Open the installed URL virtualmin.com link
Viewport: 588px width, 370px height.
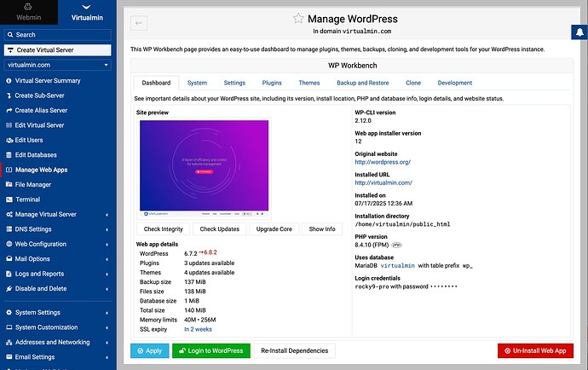(x=383, y=182)
